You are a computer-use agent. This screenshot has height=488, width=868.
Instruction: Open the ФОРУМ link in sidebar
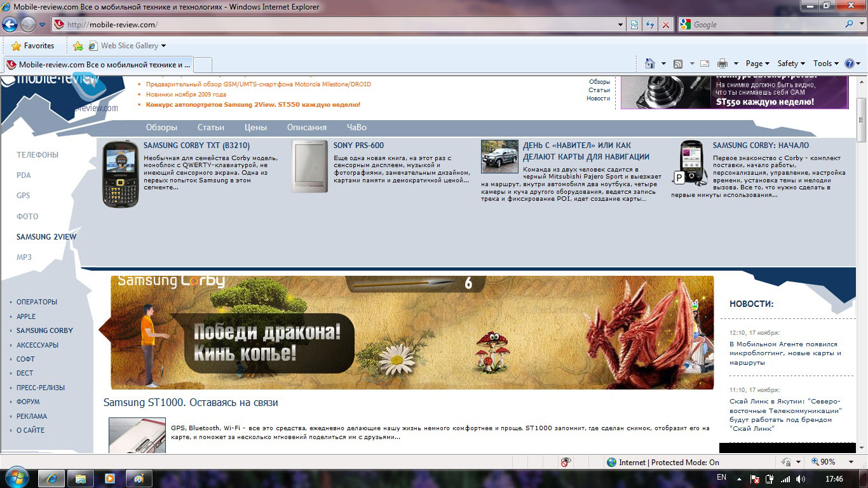point(28,402)
